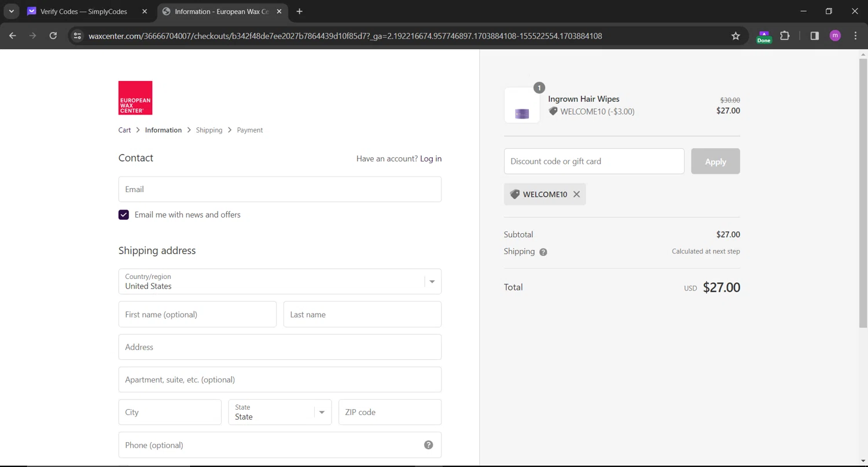
Task: Click the Total $27.00 amount
Action: pyautogui.click(x=722, y=288)
